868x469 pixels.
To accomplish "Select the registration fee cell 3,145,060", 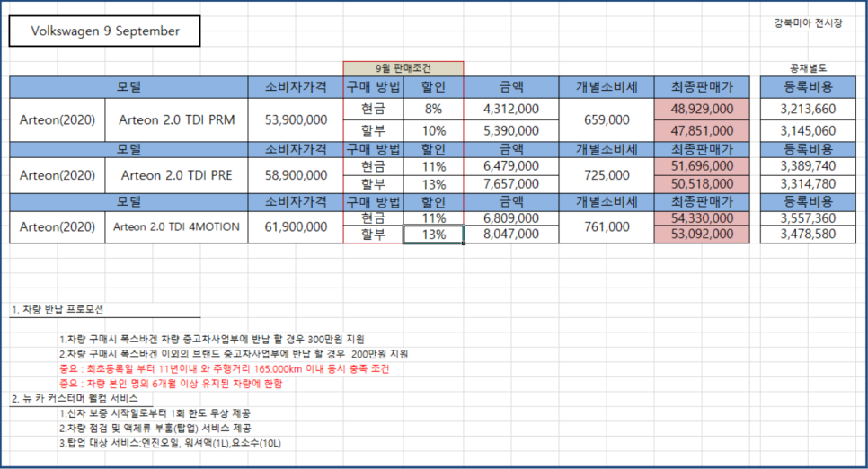I will (808, 130).
